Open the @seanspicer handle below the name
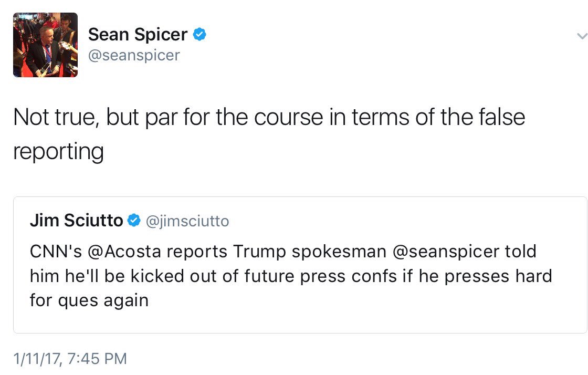The height and width of the screenshot is (375, 588). pyautogui.click(x=134, y=55)
